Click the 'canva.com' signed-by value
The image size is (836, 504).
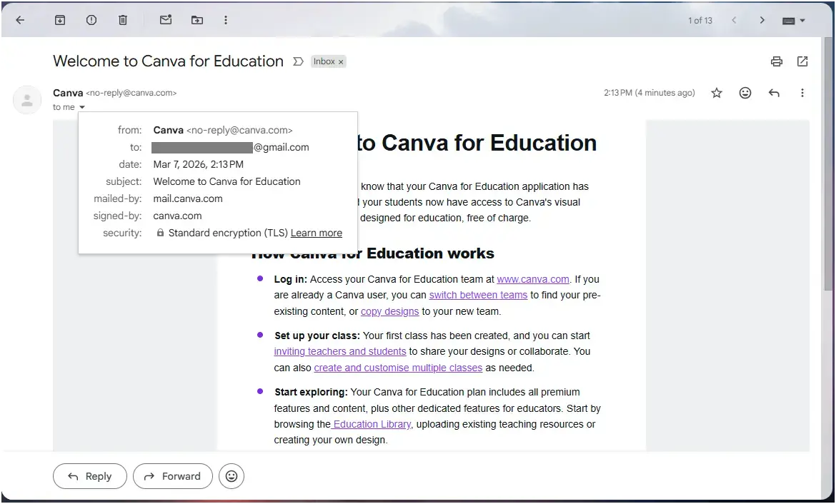click(x=177, y=216)
